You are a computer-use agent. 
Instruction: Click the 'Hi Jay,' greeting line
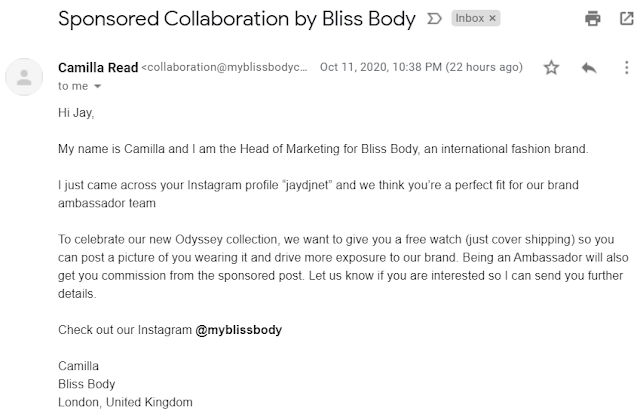tap(78, 113)
